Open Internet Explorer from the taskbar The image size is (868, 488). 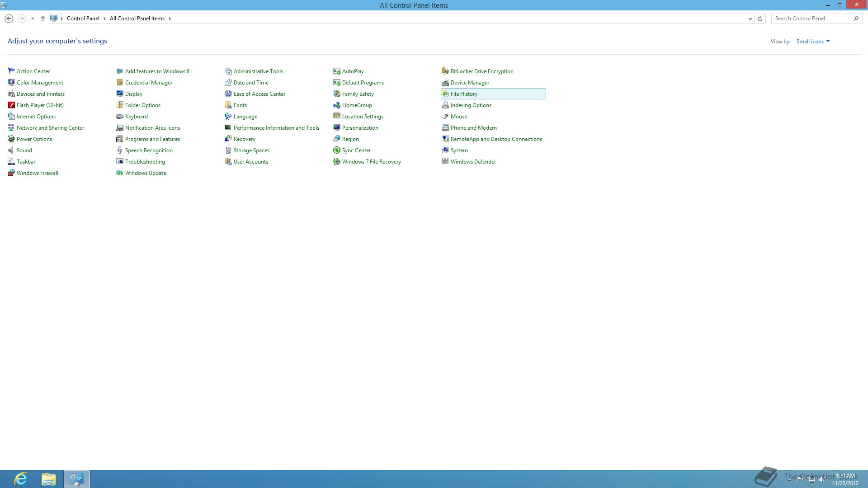pyautogui.click(x=21, y=479)
